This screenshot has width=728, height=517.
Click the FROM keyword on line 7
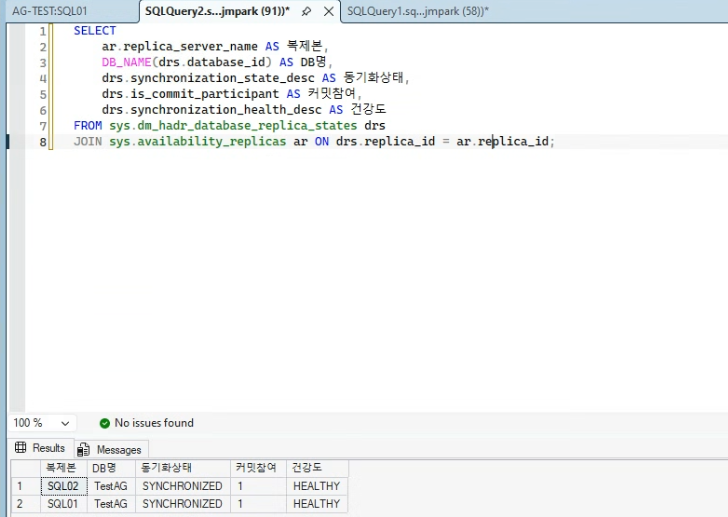(88, 125)
